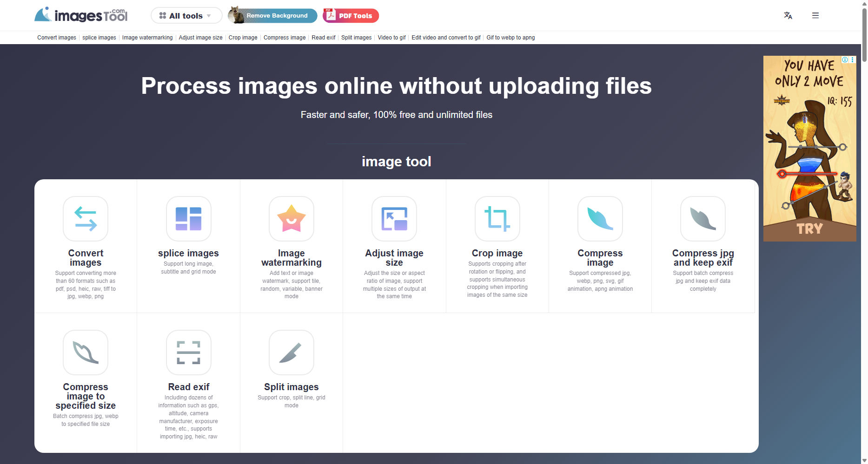Open Compress image nav link

coord(285,38)
